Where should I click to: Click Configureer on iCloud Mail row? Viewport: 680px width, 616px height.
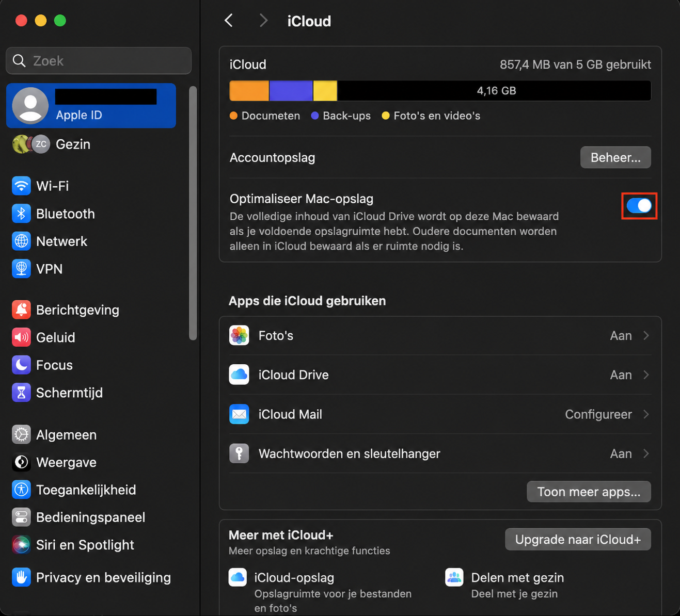pyautogui.click(x=598, y=414)
